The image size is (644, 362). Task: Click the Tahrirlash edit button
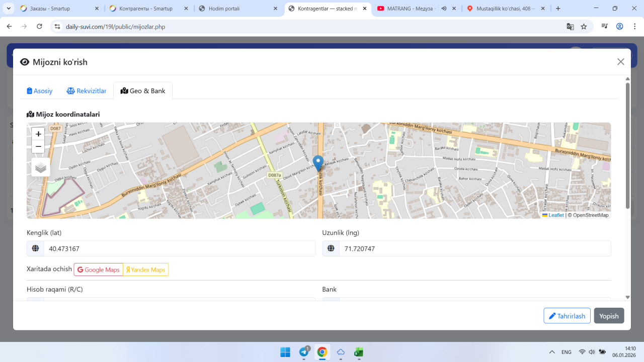[567, 316]
